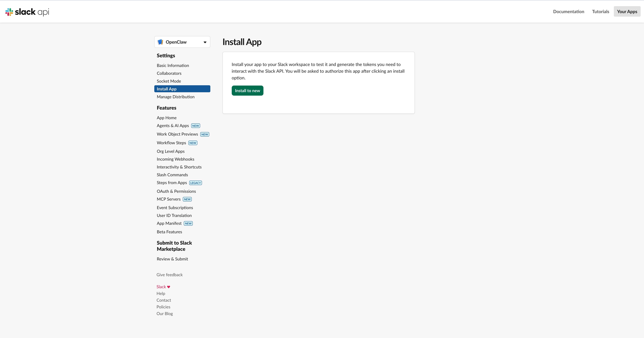Click the NEW badge next to Agents & AI Apps
Viewport: 644px width, 338px height.
click(x=196, y=126)
